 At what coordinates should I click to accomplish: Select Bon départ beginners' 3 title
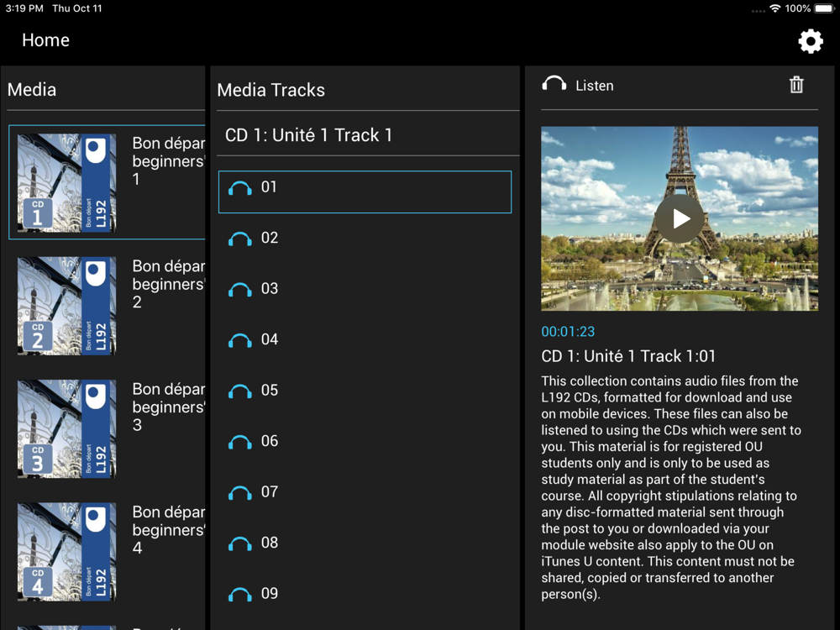click(x=169, y=407)
